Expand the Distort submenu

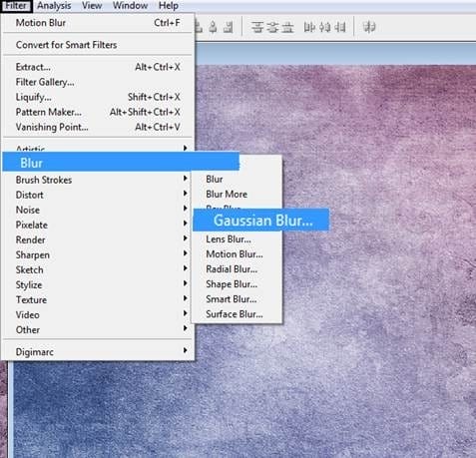98,195
